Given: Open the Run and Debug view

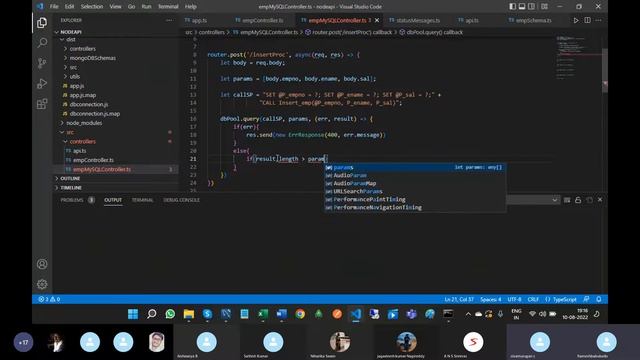Looking at the screenshot, I should [42, 83].
